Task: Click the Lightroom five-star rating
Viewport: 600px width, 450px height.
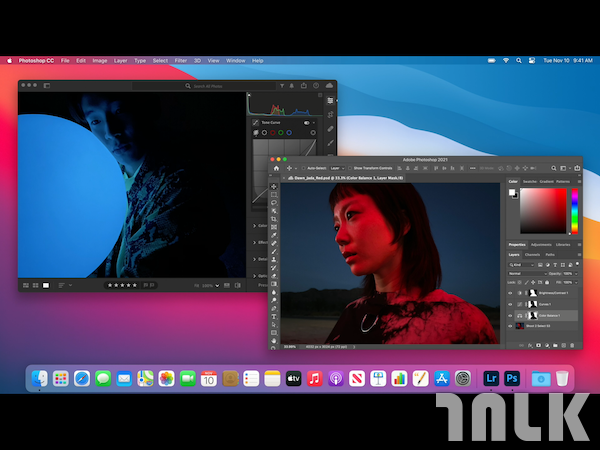Action: (122, 285)
